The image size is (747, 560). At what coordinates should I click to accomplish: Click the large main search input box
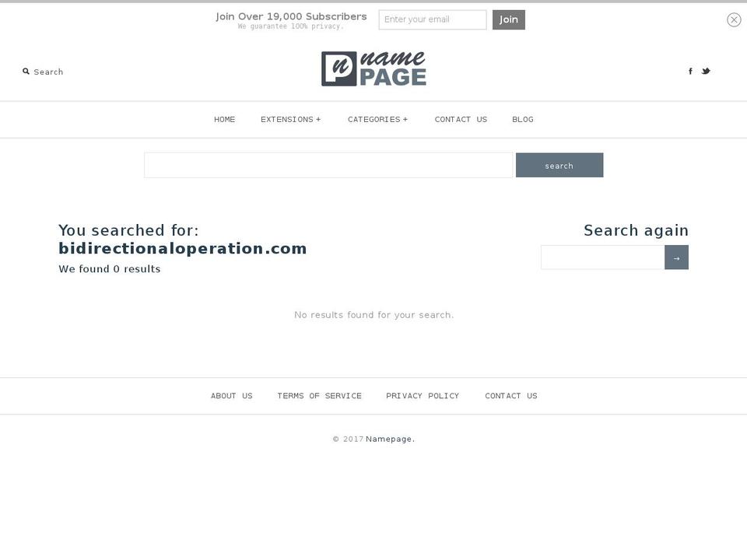328,165
